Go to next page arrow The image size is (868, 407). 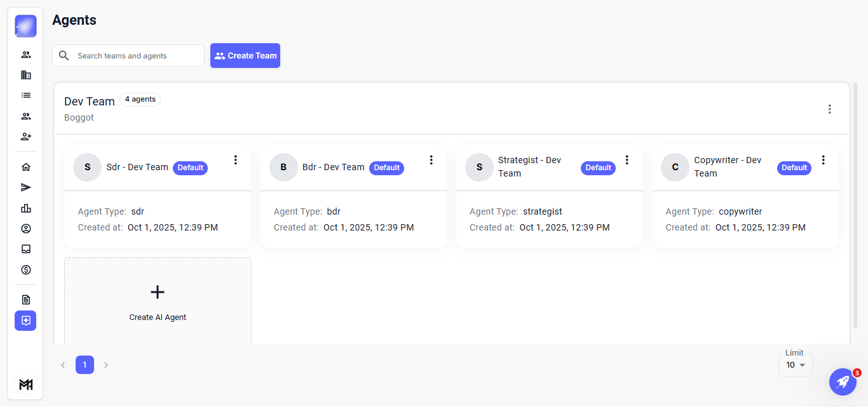pyautogui.click(x=106, y=365)
